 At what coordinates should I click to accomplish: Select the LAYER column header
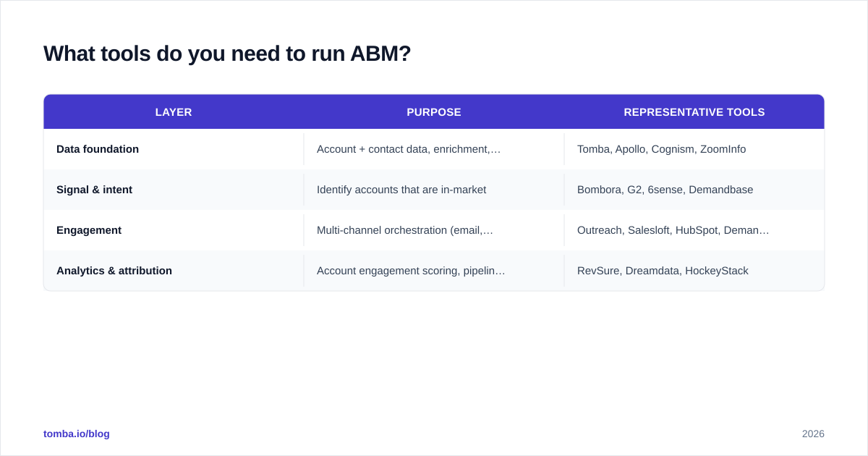174,112
